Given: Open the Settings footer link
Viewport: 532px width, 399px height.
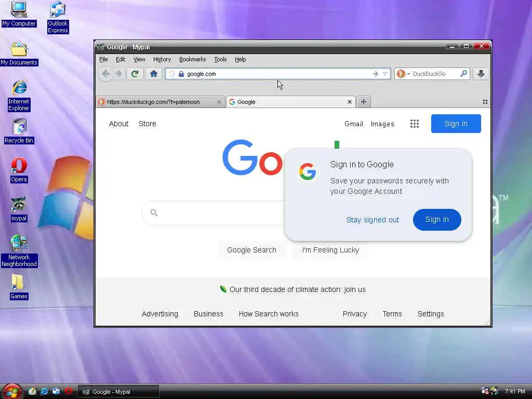Looking at the screenshot, I should point(431,314).
